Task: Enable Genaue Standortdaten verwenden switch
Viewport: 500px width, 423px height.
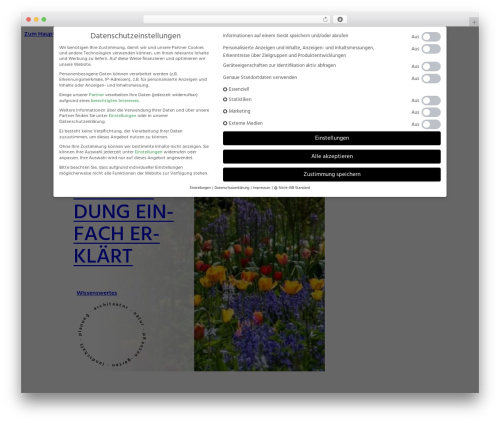Action: [x=431, y=79]
